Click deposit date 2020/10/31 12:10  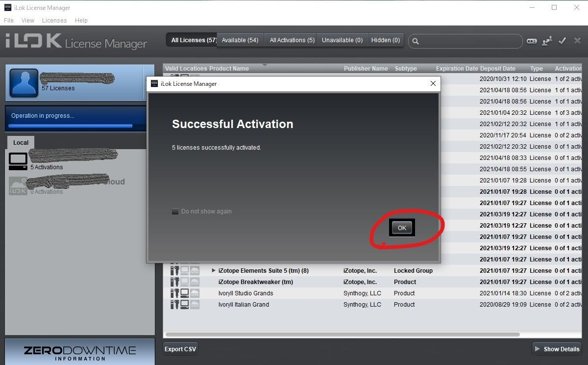(503, 79)
